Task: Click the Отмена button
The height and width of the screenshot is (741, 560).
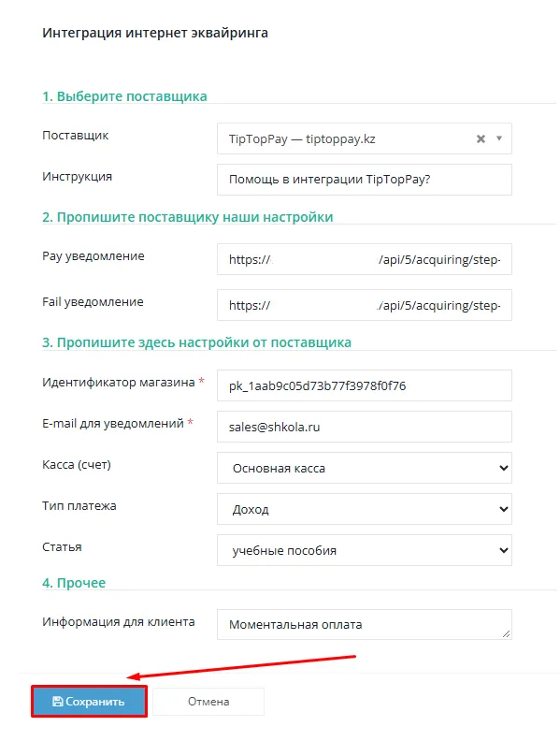Action: point(208,702)
